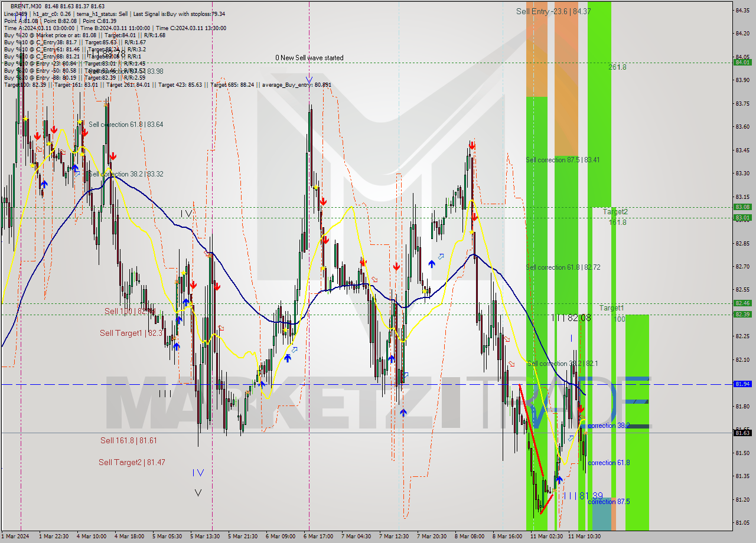Viewport: 756px width, 543px height.
Task: Click 'Sell Entry -23.6 | 84.37' label
Action: tap(553, 11)
